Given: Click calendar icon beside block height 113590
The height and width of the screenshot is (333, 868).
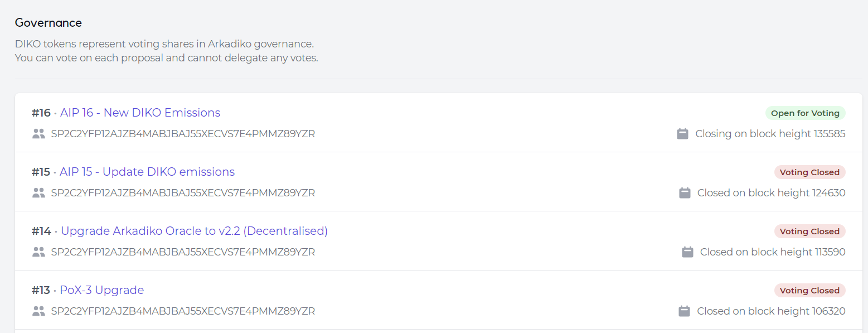Looking at the screenshot, I should click(x=687, y=252).
